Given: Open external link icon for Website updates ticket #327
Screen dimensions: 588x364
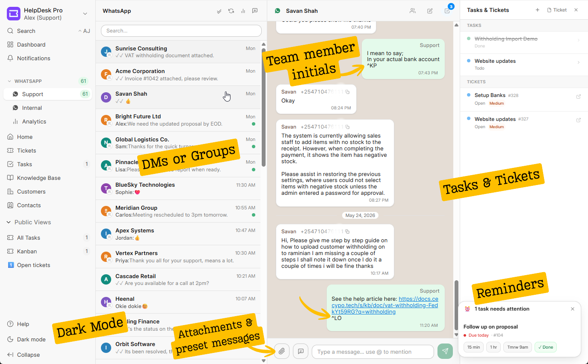Looking at the screenshot, I should [579, 120].
